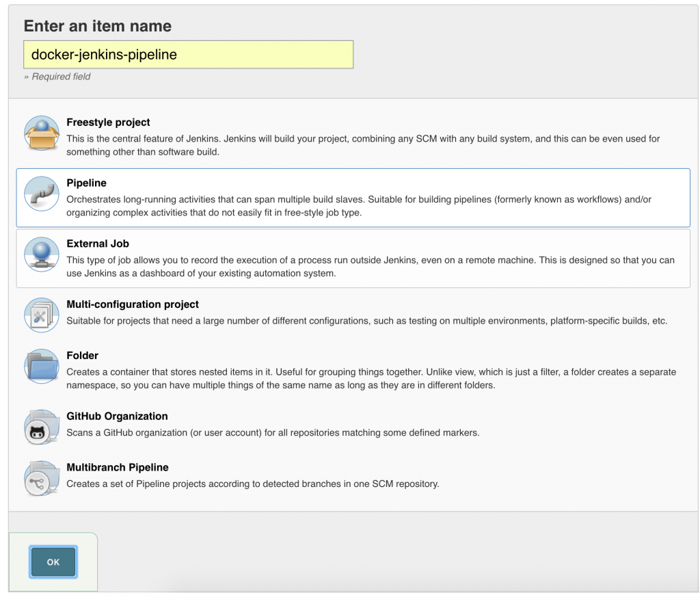The height and width of the screenshot is (593, 700).
Task: Click the Folder icon
Action: [x=42, y=366]
